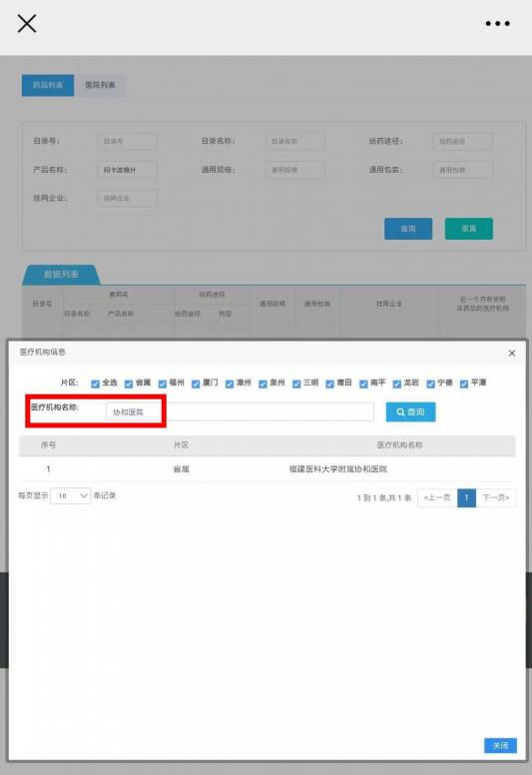Close the 医疗机构信息 dialog with X
The image size is (532, 775).
(512, 353)
